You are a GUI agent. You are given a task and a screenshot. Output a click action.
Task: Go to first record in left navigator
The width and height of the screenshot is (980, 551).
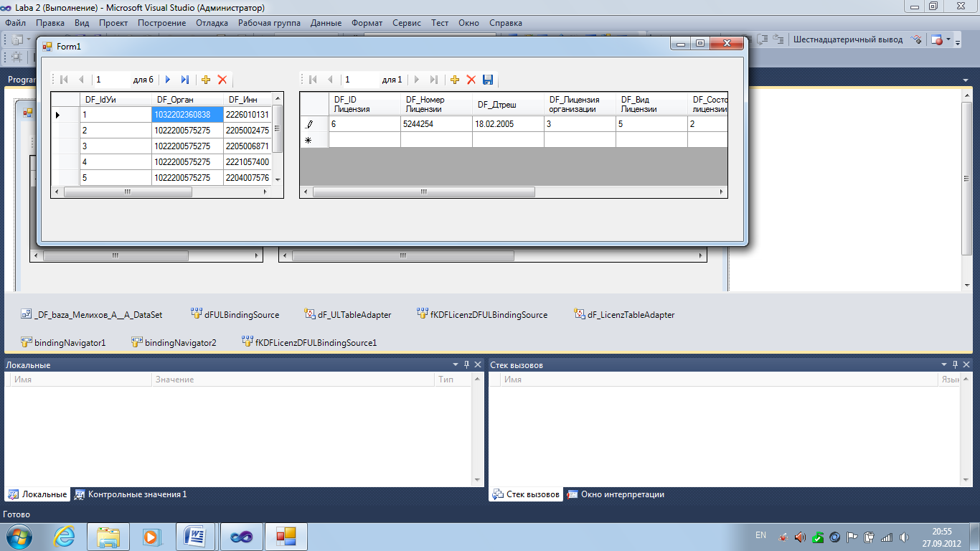(x=64, y=80)
